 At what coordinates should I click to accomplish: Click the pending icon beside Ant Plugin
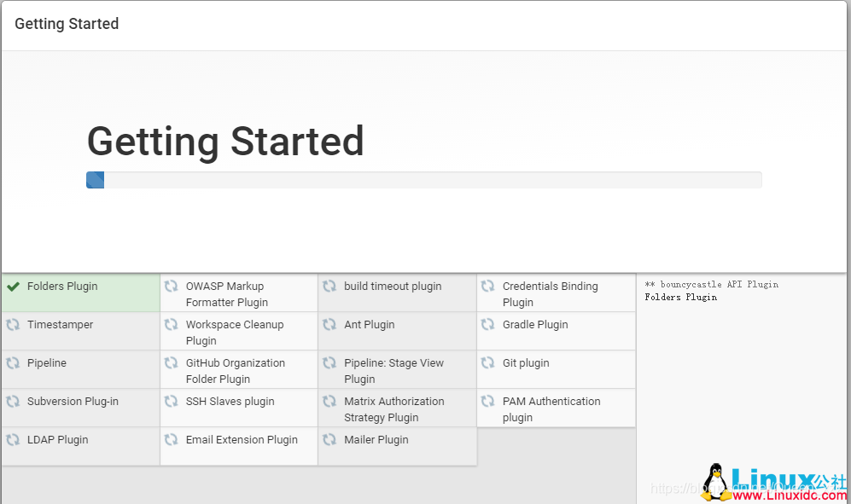coord(329,324)
